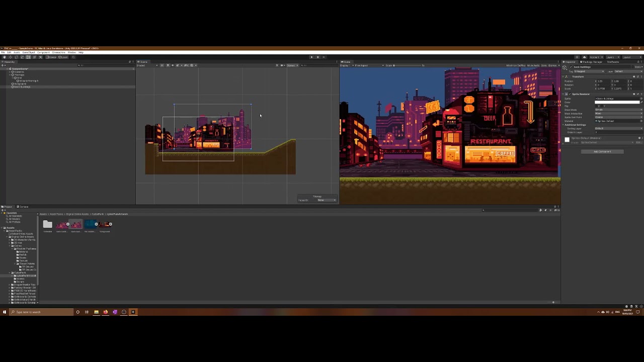The width and height of the screenshot is (644, 362).
Task: Go to Asset Packs breadcrumb
Action: click(x=56, y=214)
